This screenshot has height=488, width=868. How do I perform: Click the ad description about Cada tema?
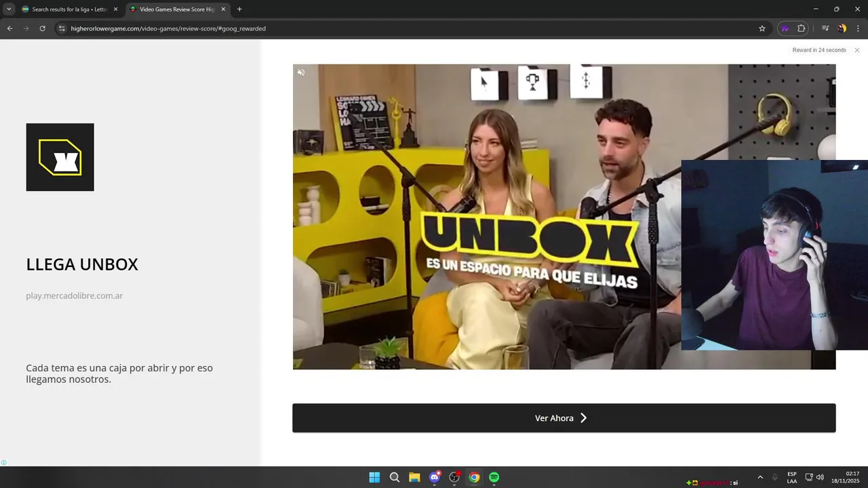(119, 373)
